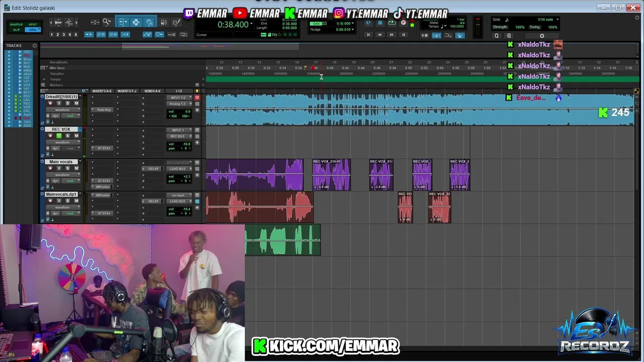Click the SENDS A-E column header

click(x=152, y=91)
